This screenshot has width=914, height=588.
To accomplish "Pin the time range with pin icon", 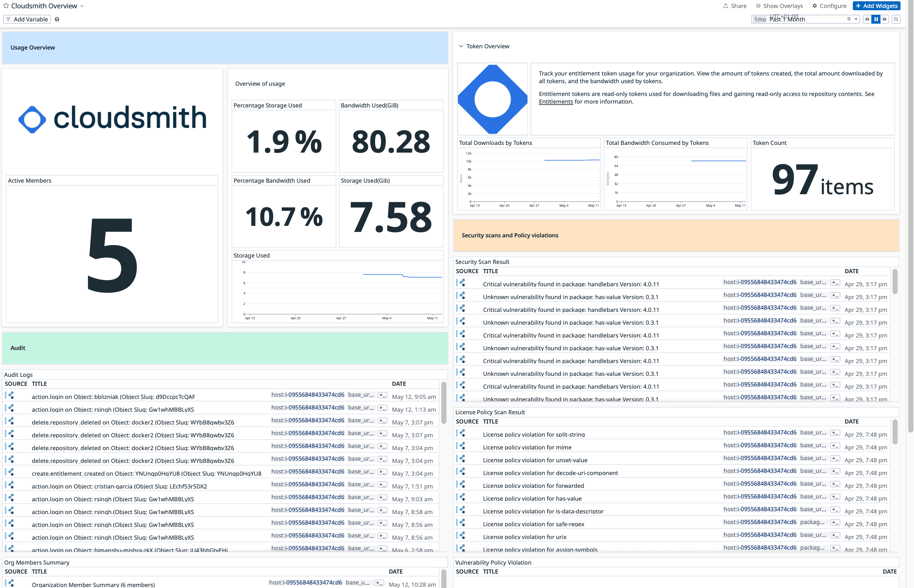I will 849,19.
